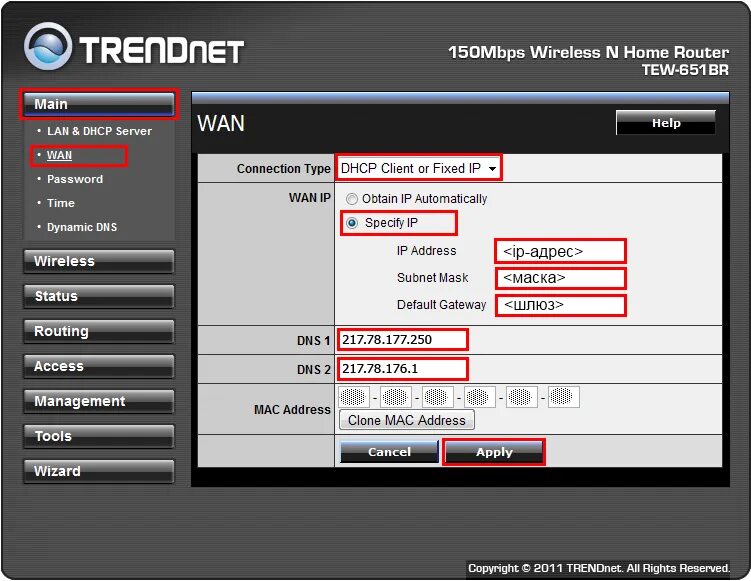Open the Time settings link
This screenshot has width=751, height=581.
click(61, 203)
